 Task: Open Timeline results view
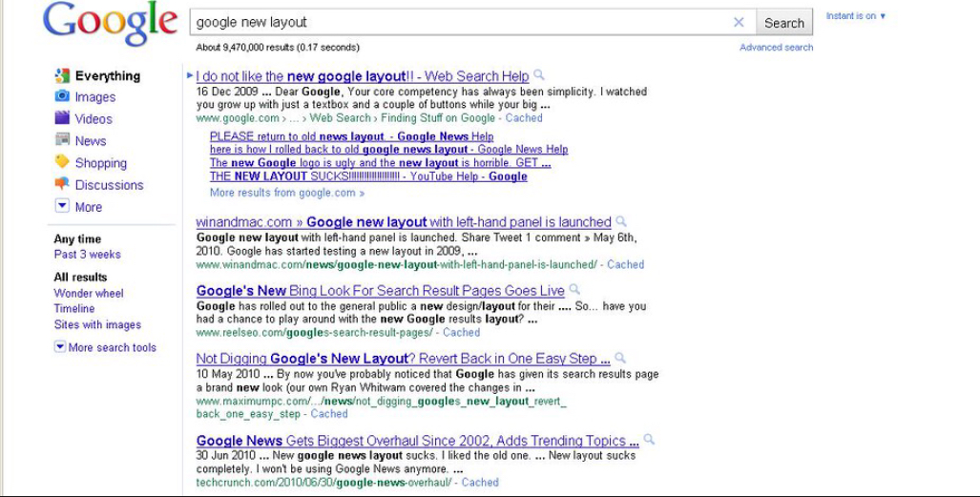click(74, 309)
